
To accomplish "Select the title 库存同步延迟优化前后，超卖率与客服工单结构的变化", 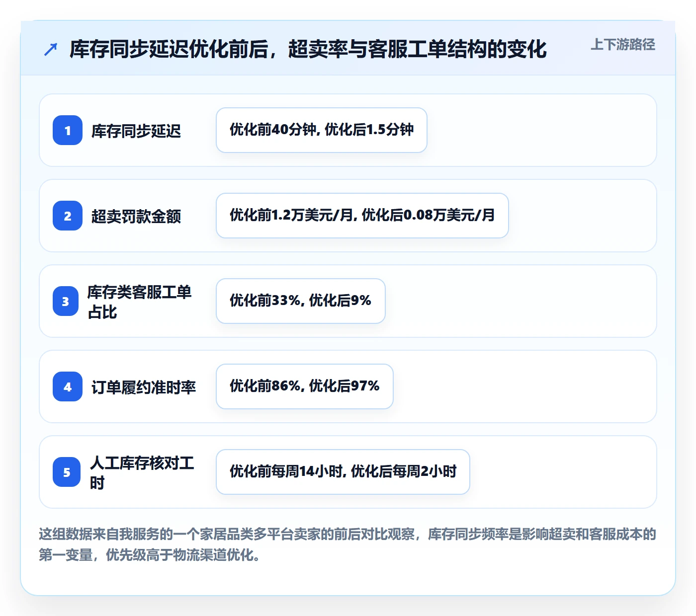I will coord(308,49).
